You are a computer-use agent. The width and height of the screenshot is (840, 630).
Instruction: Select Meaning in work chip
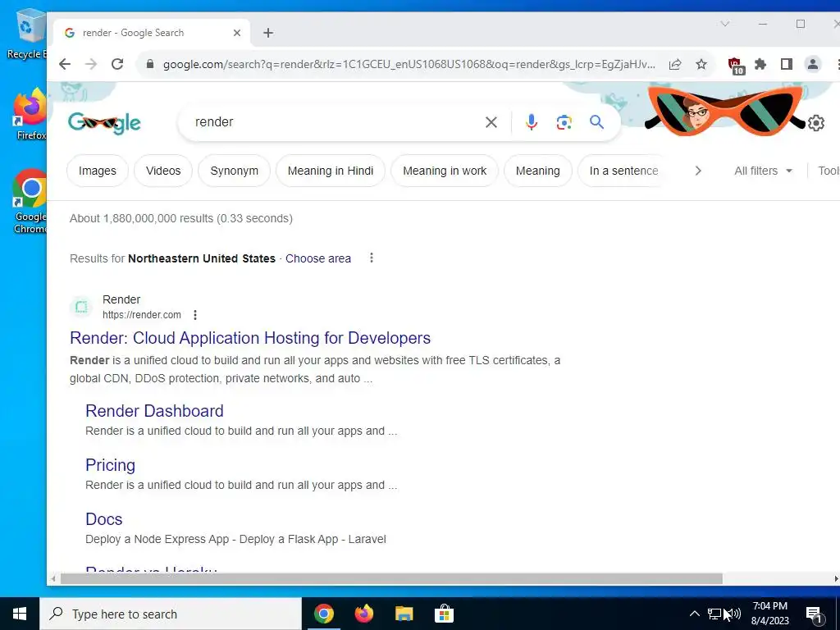click(x=445, y=171)
